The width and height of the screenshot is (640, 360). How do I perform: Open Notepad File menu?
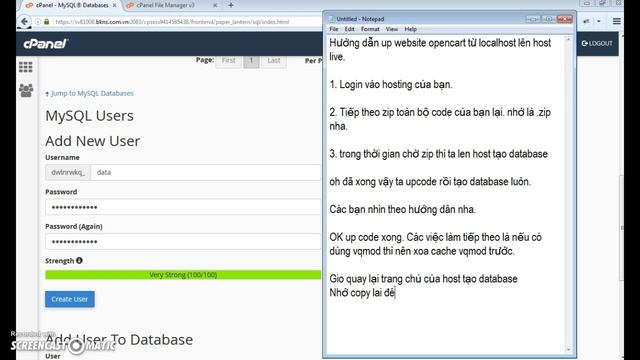[x=334, y=29]
